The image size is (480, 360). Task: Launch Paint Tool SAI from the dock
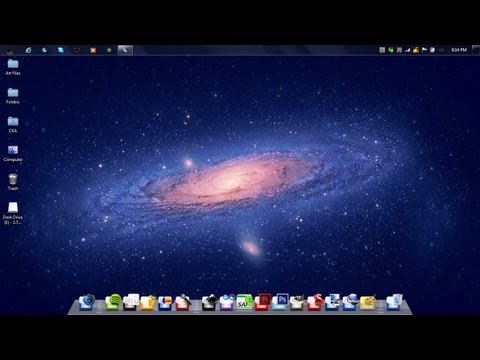(244, 302)
